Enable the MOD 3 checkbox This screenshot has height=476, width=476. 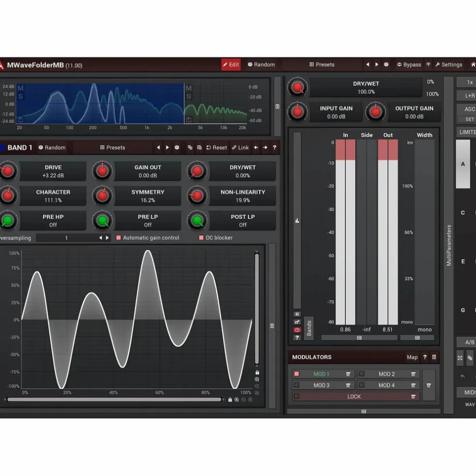pos(297,385)
